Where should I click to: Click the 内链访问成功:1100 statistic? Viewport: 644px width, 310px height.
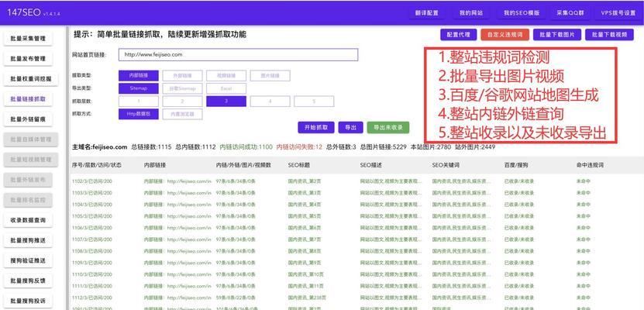pyautogui.click(x=246, y=147)
